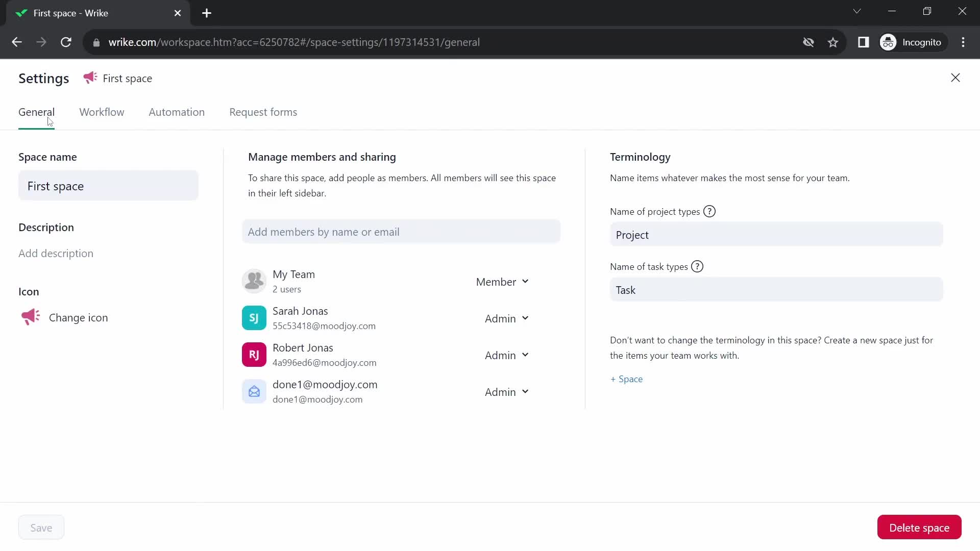Screen dimensions: 980x551
Task: Click the forward navigation arrow
Action: click(x=41, y=42)
